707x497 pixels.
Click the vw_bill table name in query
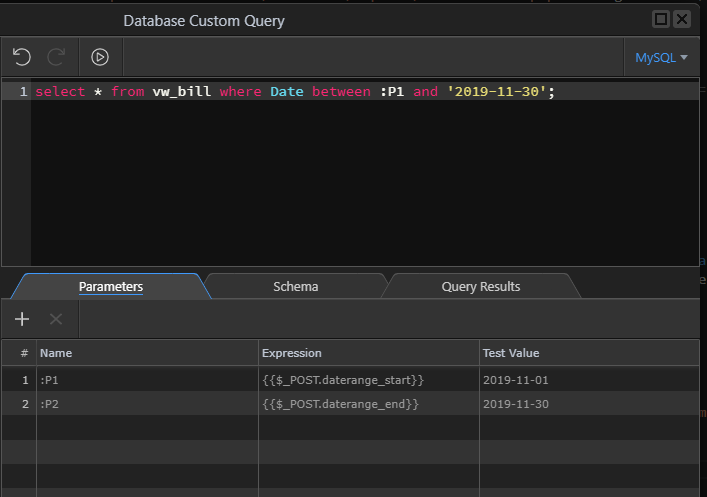(x=182, y=92)
